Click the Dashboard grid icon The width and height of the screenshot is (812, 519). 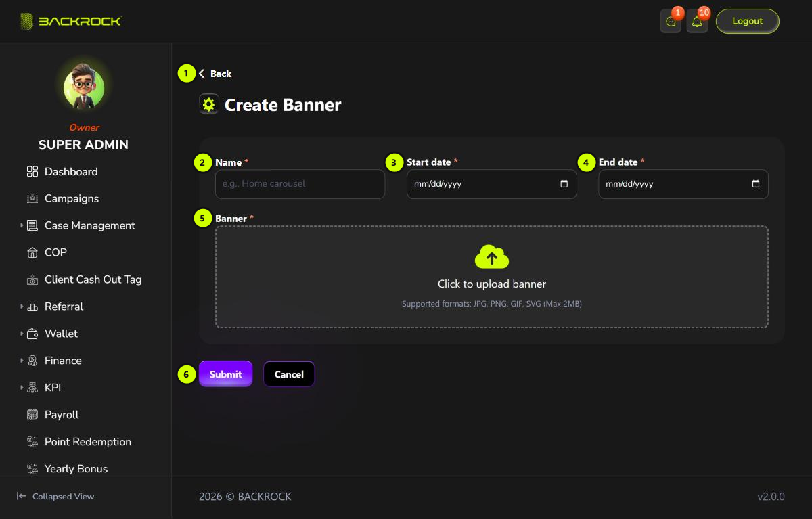(x=32, y=172)
